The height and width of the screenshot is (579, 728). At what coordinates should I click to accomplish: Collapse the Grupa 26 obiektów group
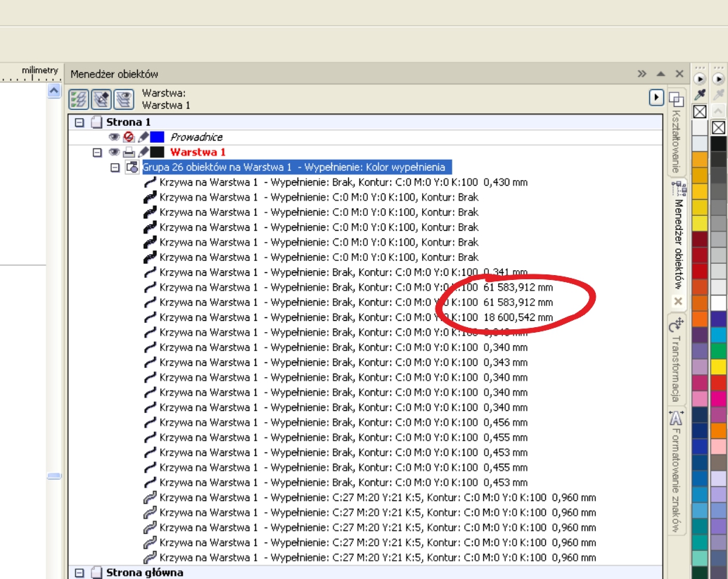pos(115,167)
